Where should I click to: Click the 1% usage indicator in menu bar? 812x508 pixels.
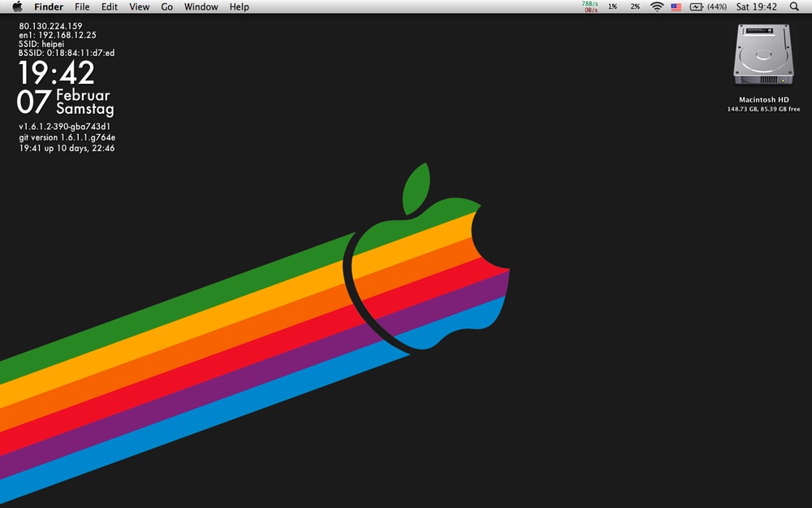click(612, 7)
